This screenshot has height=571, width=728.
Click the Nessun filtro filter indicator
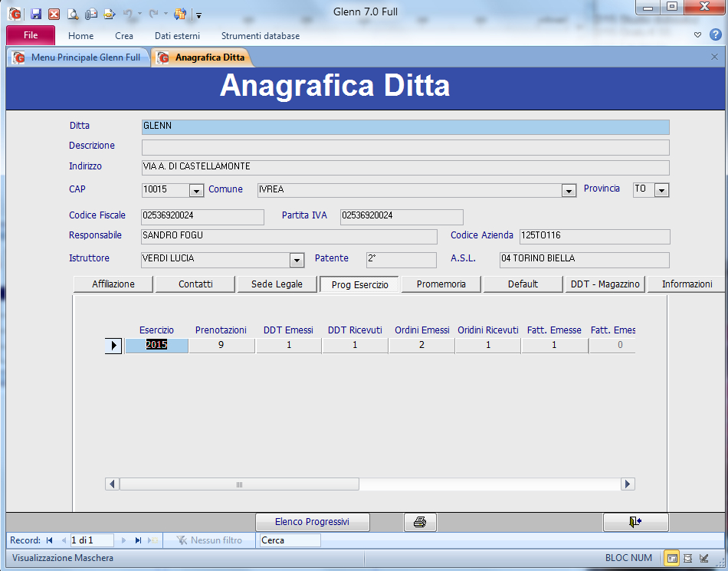[x=209, y=540]
